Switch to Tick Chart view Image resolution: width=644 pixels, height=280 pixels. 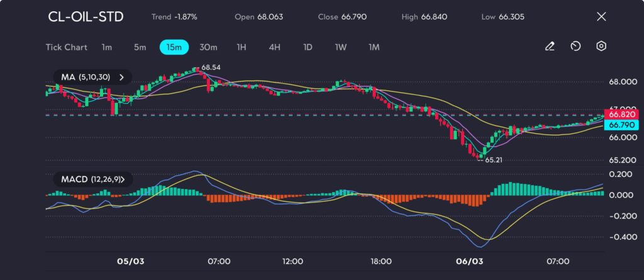(66, 47)
